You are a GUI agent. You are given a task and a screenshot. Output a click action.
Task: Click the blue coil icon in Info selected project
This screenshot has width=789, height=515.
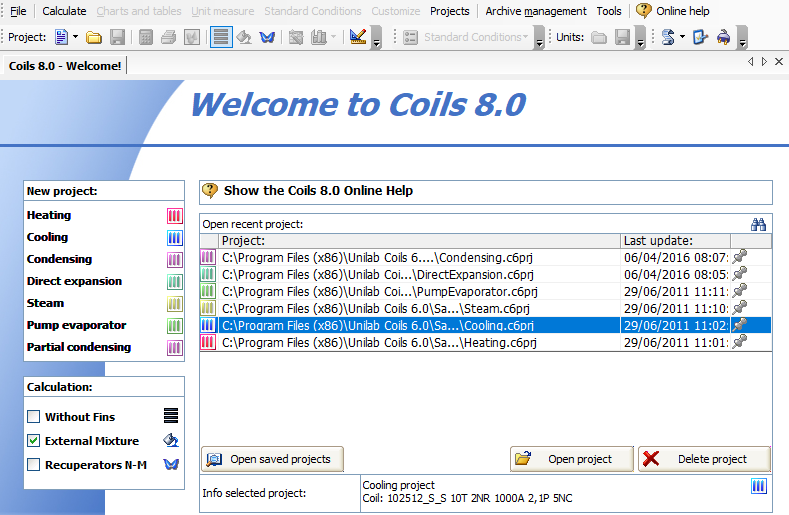[x=759, y=486]
